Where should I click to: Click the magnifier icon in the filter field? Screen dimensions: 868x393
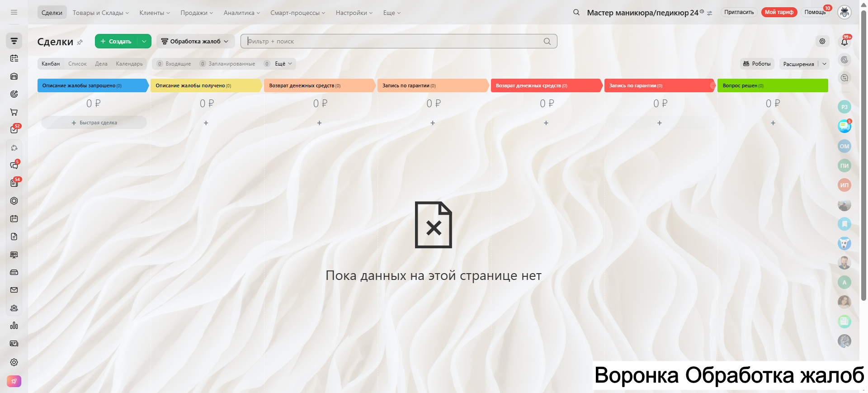(547, 41)
